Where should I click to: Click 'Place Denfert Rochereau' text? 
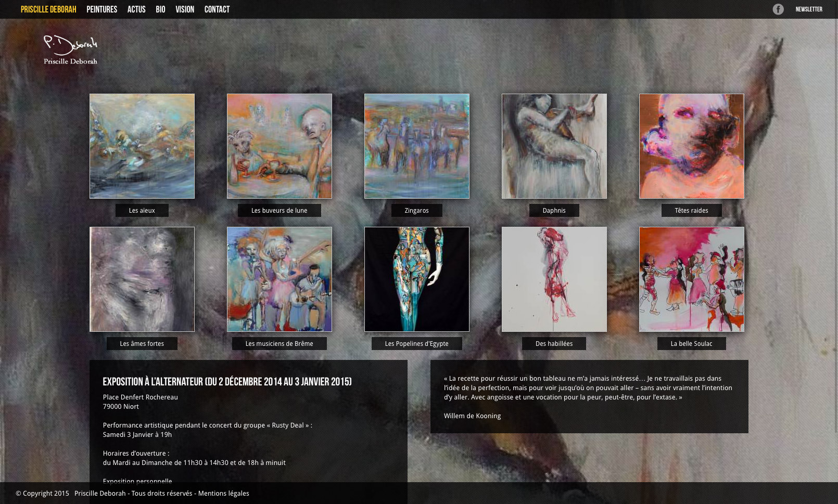[140, 397]
